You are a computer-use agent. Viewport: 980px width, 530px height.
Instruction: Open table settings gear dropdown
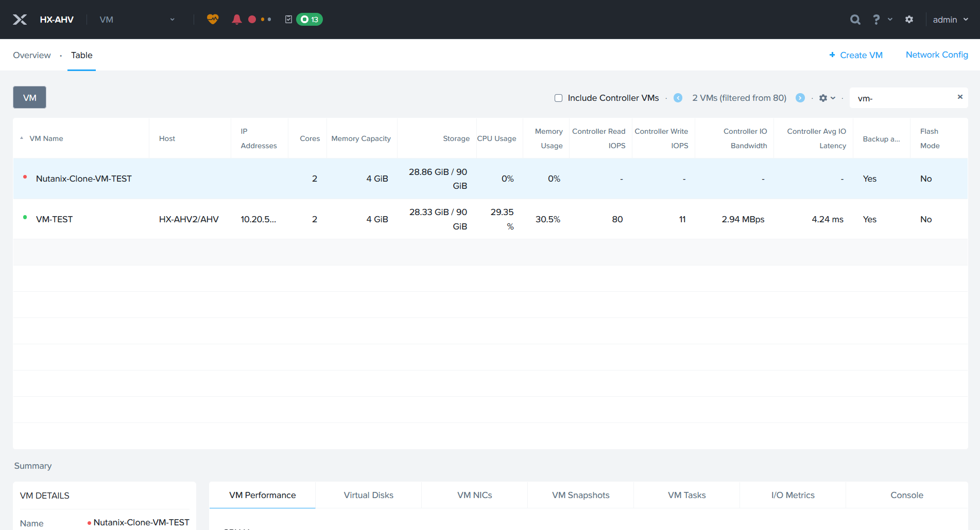point(827,98)
